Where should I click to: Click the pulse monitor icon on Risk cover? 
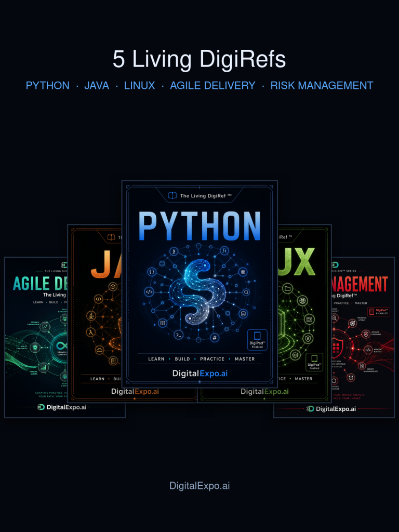[368, 350]
